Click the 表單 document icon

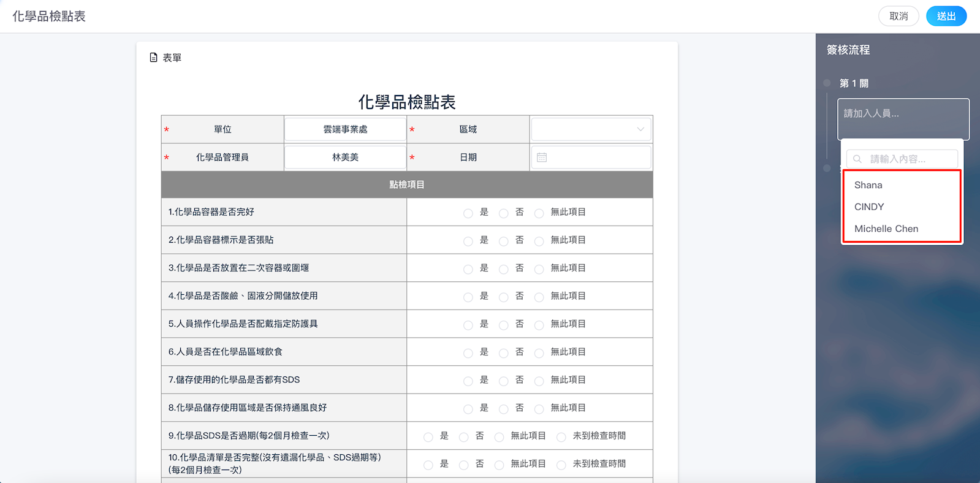154,58
